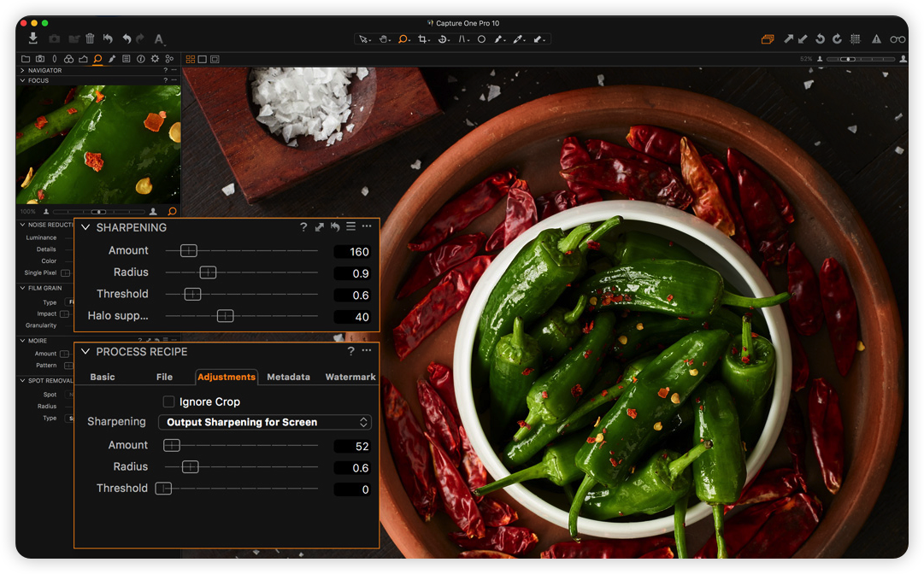
Task: Collapse the Process Recipe panel
Action: click(85, 351)
